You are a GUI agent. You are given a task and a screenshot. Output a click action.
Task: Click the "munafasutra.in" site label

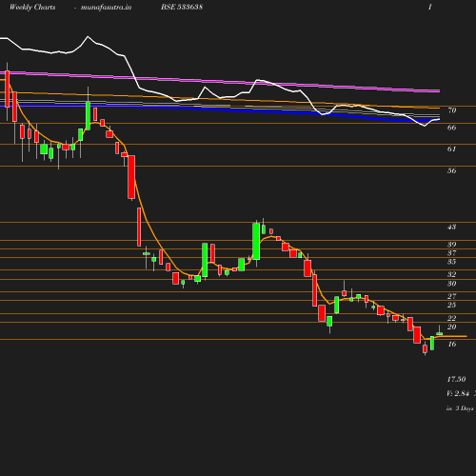[106, 8]
